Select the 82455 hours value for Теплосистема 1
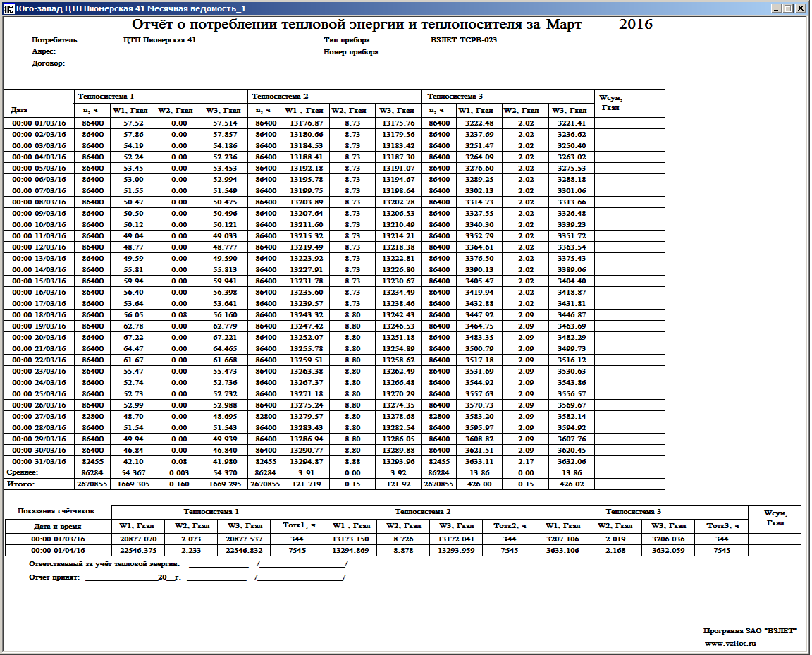 (92, 461)
